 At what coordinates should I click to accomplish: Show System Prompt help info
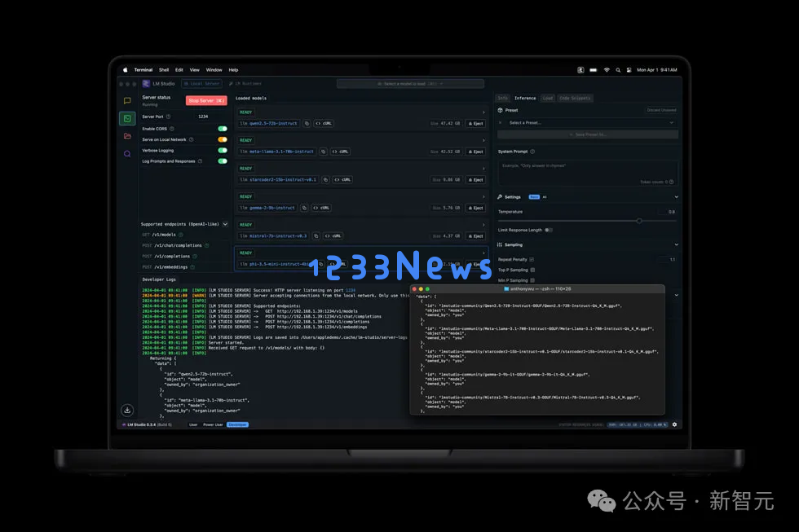[x=532, y=152]
